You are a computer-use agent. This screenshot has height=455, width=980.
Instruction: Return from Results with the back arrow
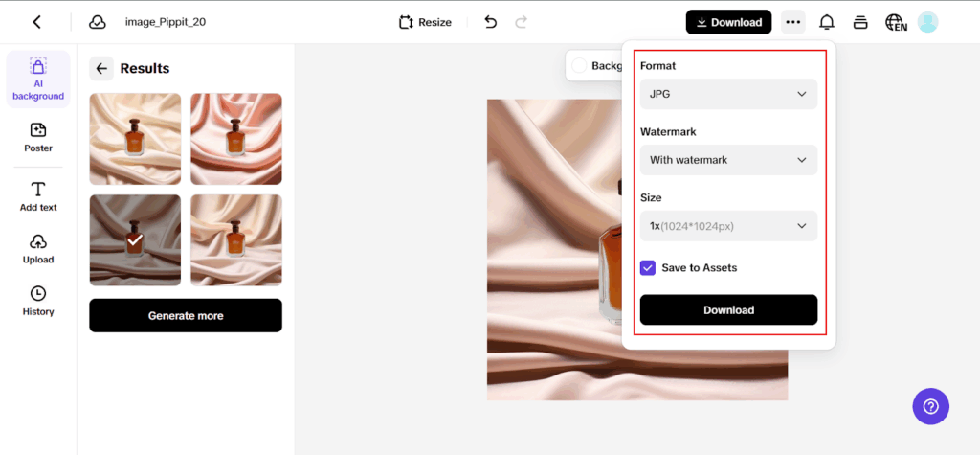[101, 68]
